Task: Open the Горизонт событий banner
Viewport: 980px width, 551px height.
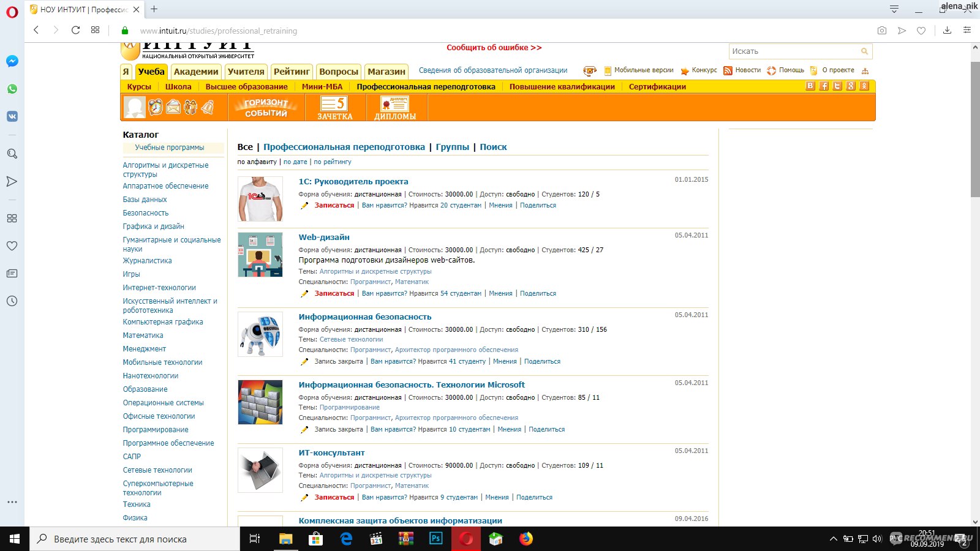Action: 266,108
